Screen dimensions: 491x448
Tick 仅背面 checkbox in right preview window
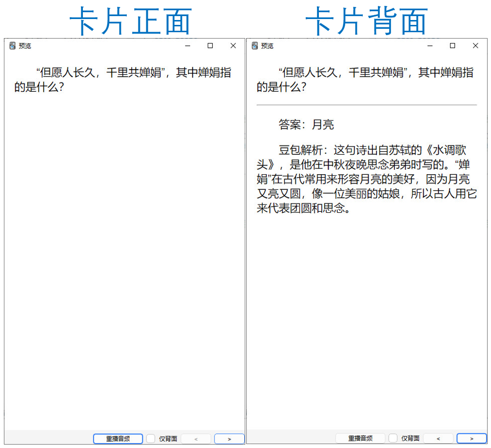[393, 438]
